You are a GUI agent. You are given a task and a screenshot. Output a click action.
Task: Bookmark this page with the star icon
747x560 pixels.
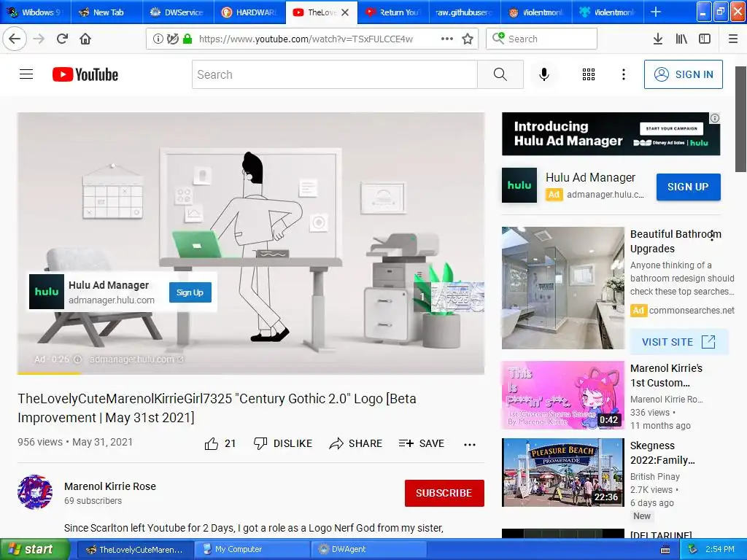(468, 39)
